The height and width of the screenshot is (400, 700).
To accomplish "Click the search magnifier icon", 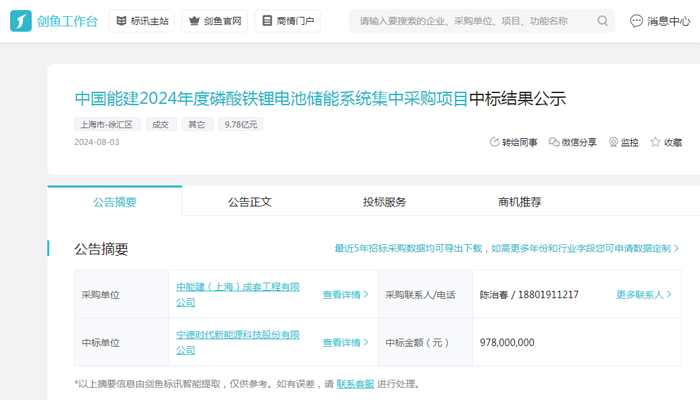I will pyautogui.click(x=603, y=21).
